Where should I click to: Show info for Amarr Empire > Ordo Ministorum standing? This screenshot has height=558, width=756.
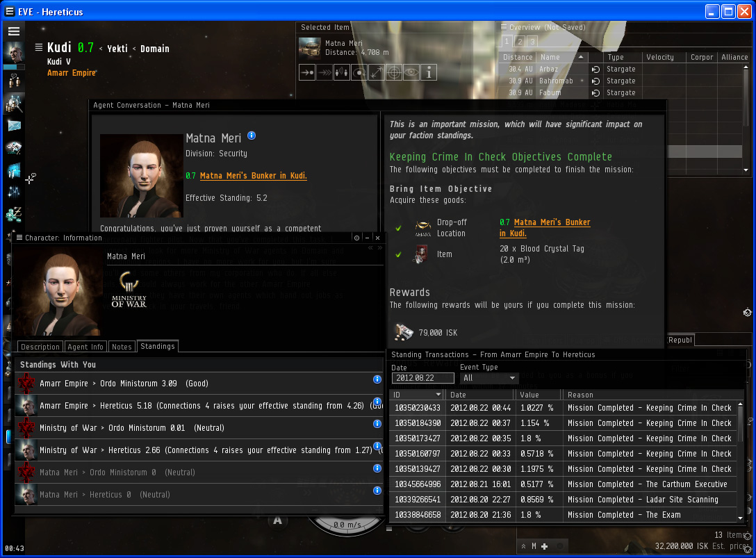(x=377, y=379)
